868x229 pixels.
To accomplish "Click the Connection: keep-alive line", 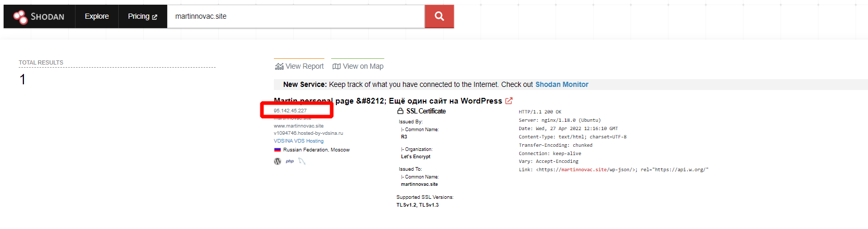I will pyautogui.click(x=550, y=154).
